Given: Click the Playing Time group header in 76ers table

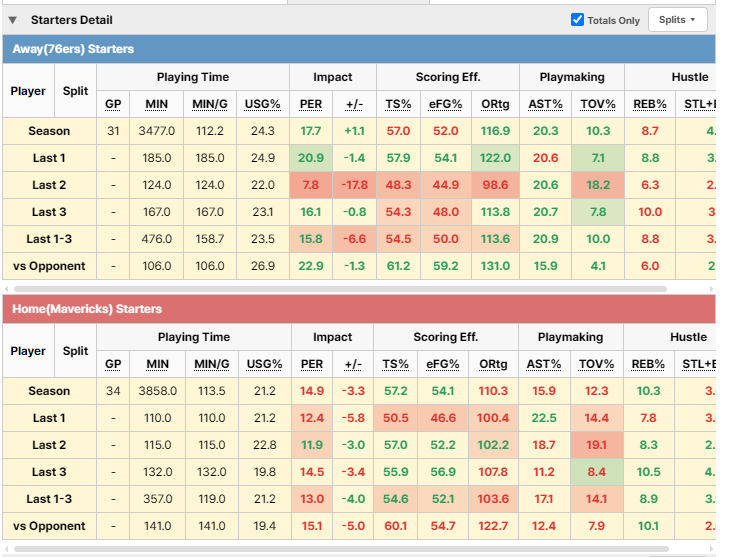Looking at the screenshot, I should tap(193, 77).
